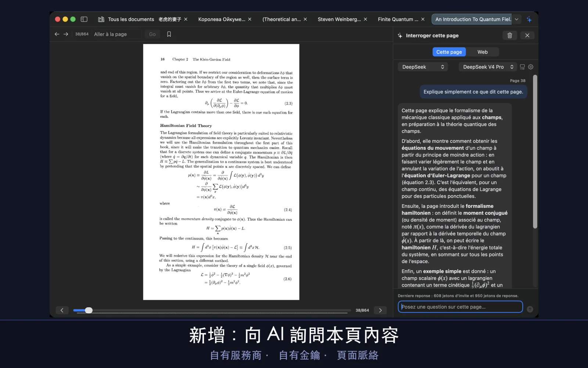Click the Page 38 label in the chat

click(517, 81)
